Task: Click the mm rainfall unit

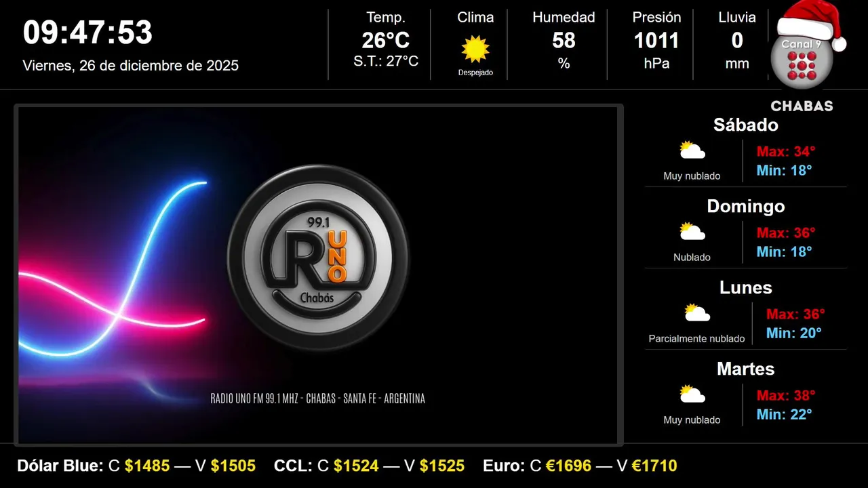Action: tap(737, 64)
